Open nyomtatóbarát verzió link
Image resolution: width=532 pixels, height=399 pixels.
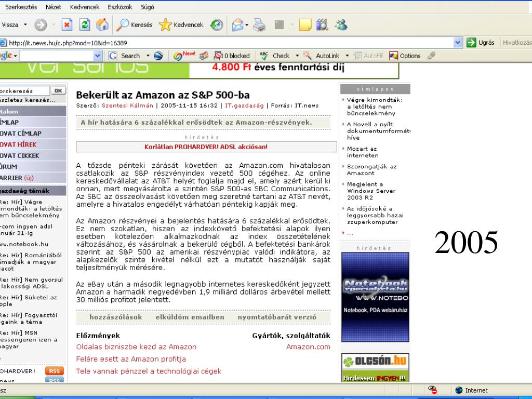click(276, 317)
